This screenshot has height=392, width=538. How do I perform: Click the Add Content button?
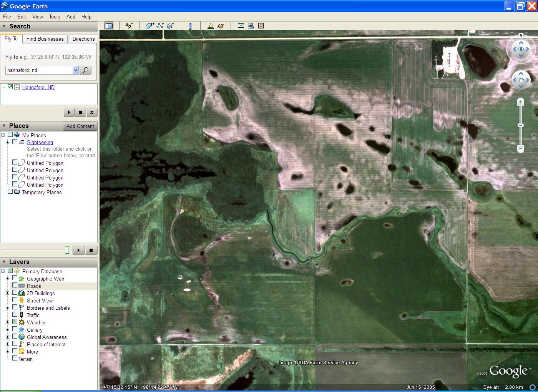(x=80, y=126)
